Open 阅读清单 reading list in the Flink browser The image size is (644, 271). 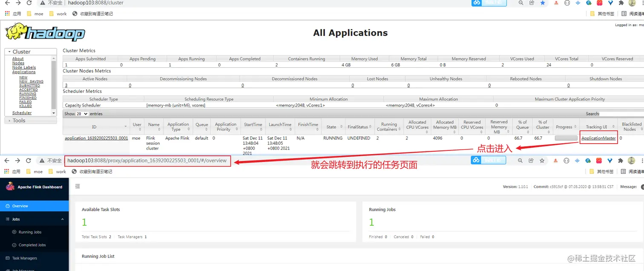[x=633, y=172]
